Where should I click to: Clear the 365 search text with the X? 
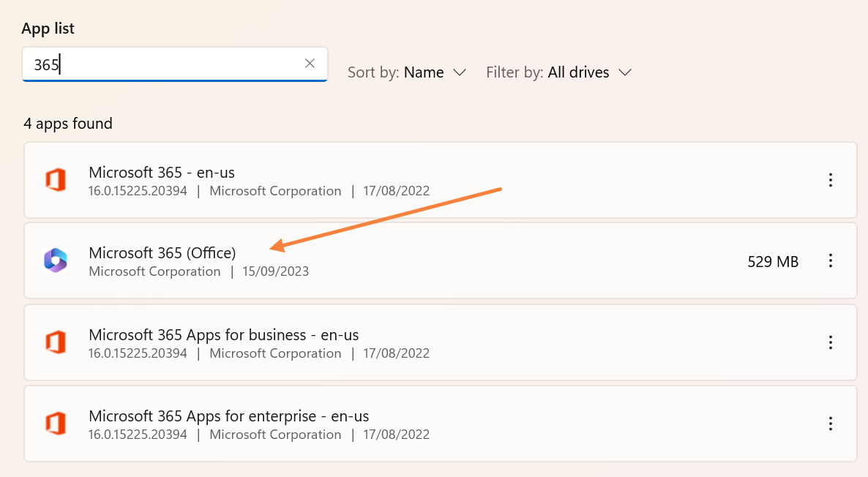310,64
